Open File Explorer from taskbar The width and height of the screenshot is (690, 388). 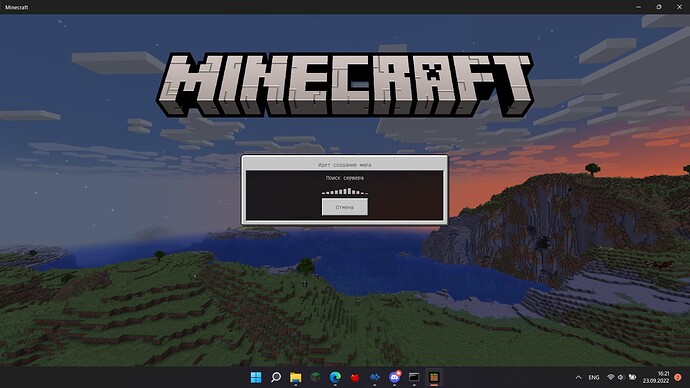tap(296, 377)
